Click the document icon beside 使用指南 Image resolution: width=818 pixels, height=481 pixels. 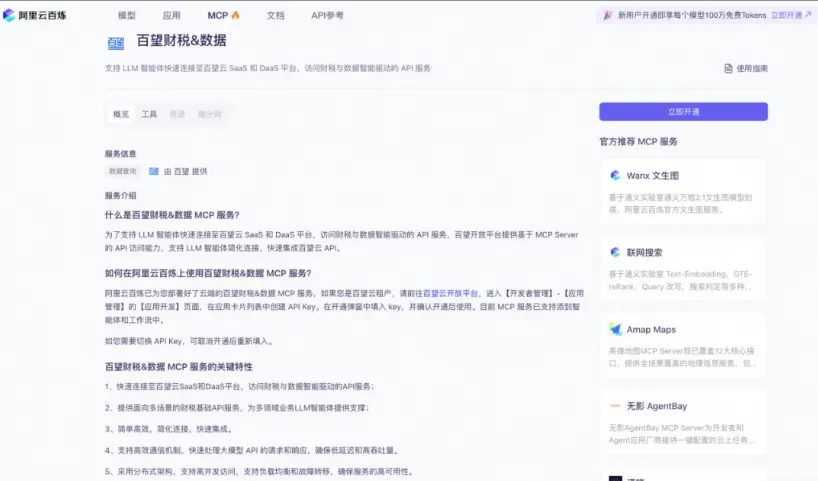point(728,68)
